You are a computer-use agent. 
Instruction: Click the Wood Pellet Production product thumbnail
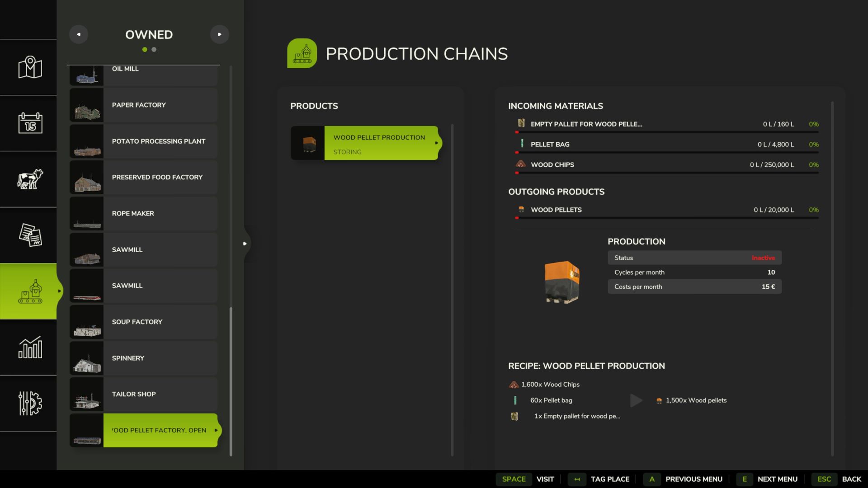click(308, 143)
